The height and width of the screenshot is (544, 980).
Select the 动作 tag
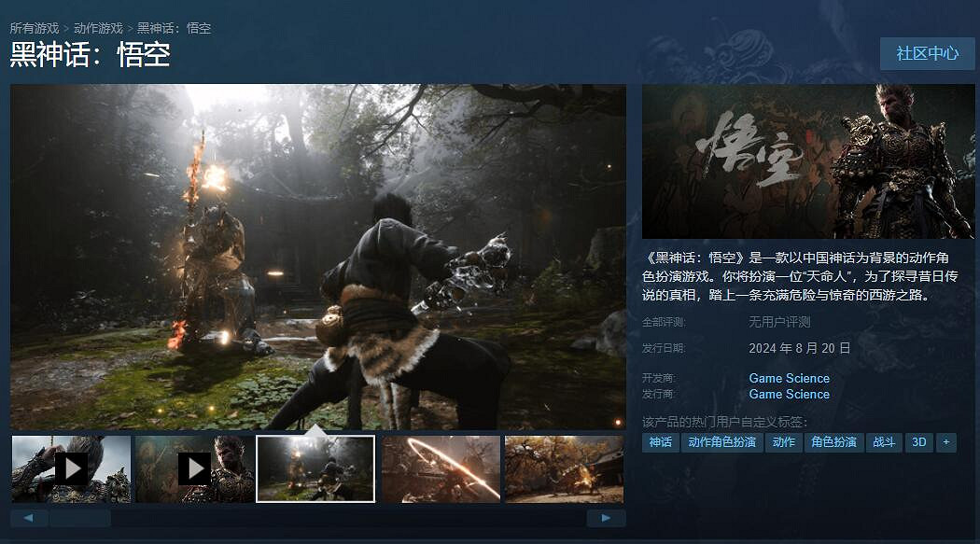tap(783, 442)
